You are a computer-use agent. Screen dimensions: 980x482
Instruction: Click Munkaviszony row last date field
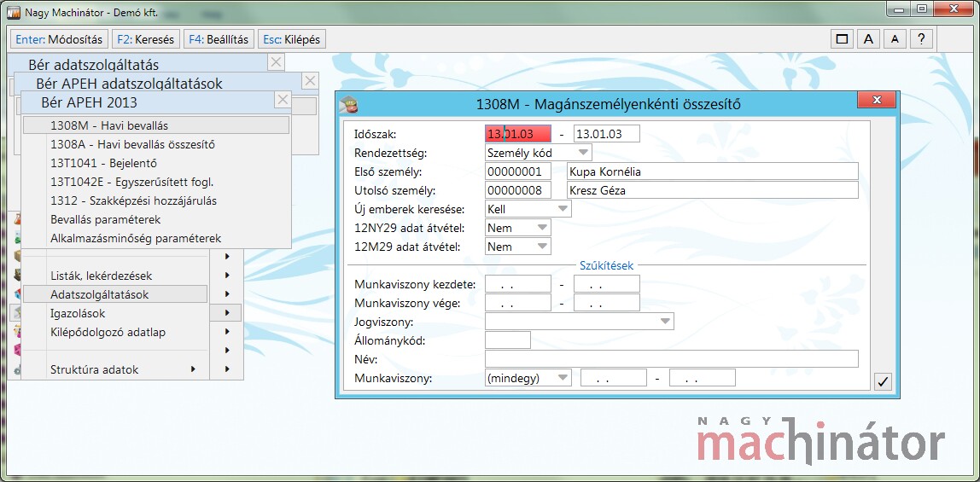coord(703,378)
